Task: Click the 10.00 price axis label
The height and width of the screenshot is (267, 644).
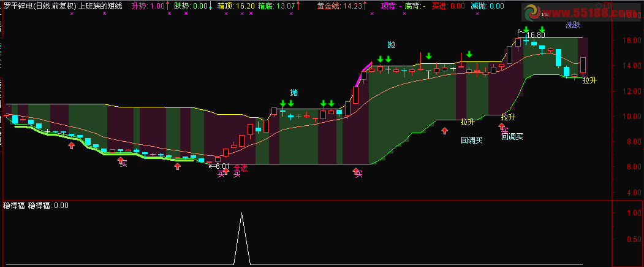Action: pos(632,117)
